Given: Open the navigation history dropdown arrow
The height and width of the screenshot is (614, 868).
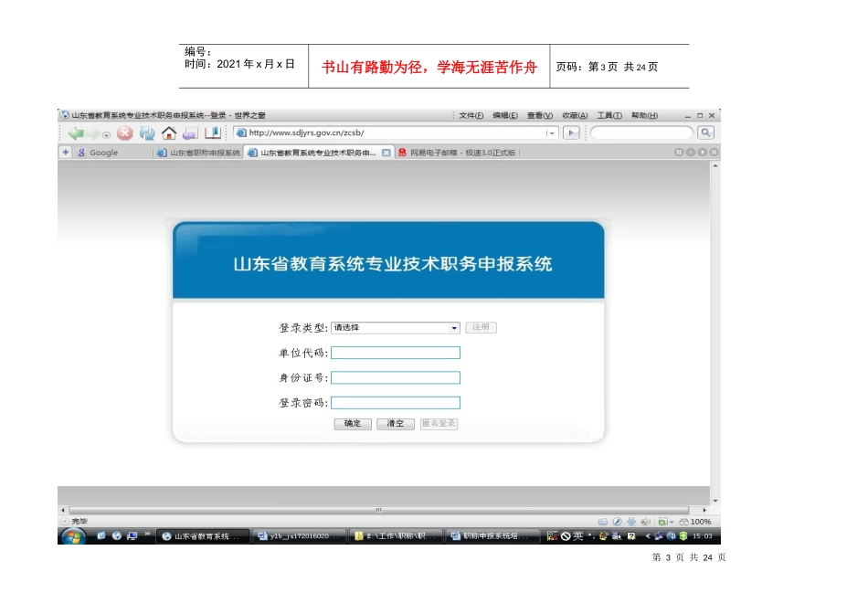Looking at the screenshot, I should [x=106, y=134].
